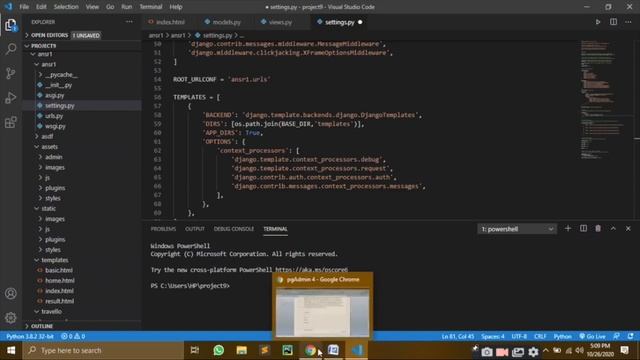Open the Search view in activity bar
The height and width of the screenshot is (360, 640).
coord(11,49)
